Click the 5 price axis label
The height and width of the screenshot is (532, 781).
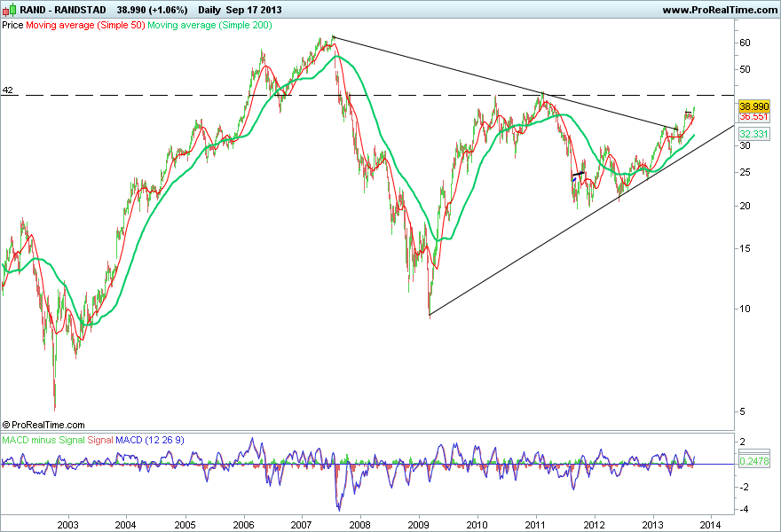click(x=743, y=411)
